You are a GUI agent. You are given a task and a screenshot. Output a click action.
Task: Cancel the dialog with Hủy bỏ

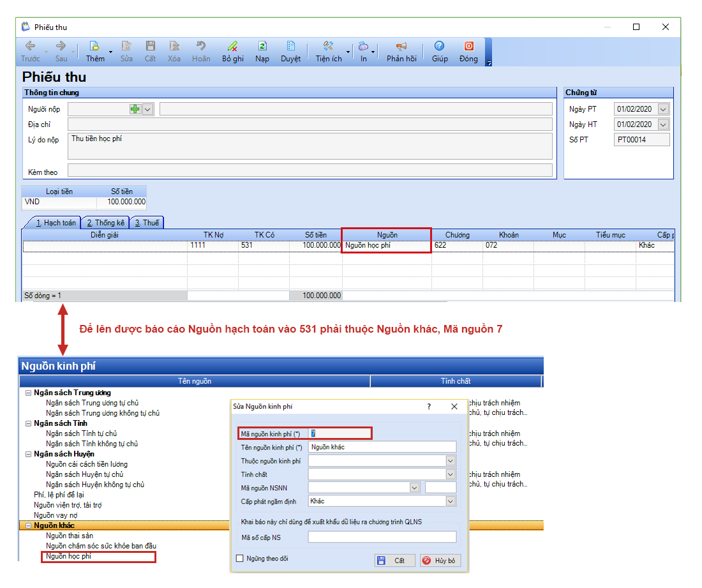(x=440, y=561)
